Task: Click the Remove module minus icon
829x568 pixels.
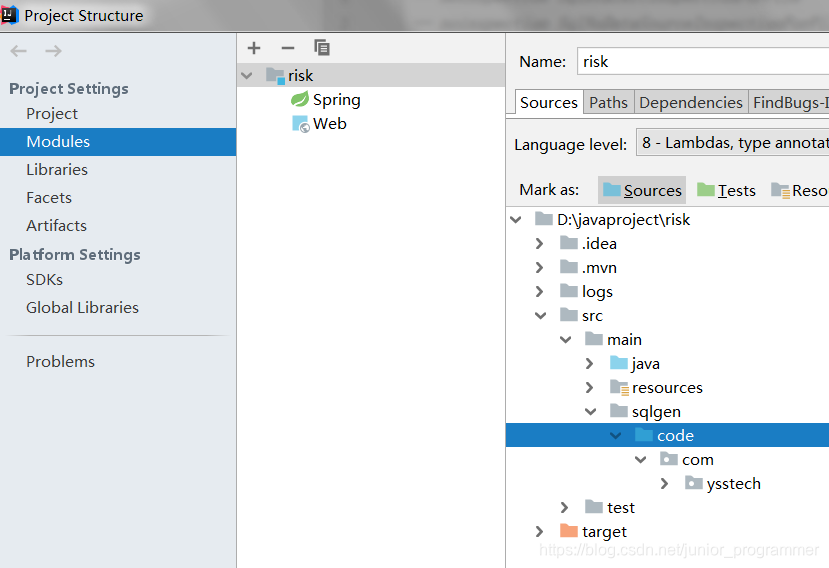Action: (x=288, y=48)
